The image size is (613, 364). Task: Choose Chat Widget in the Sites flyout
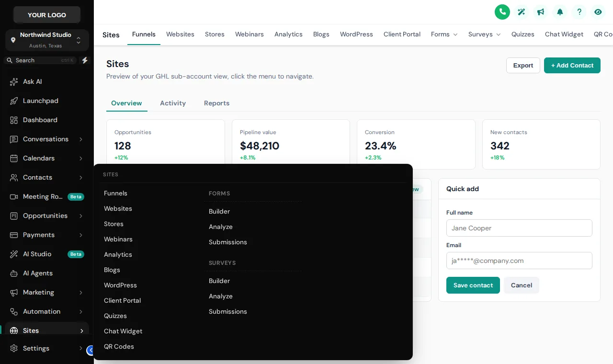click(123, 331)
